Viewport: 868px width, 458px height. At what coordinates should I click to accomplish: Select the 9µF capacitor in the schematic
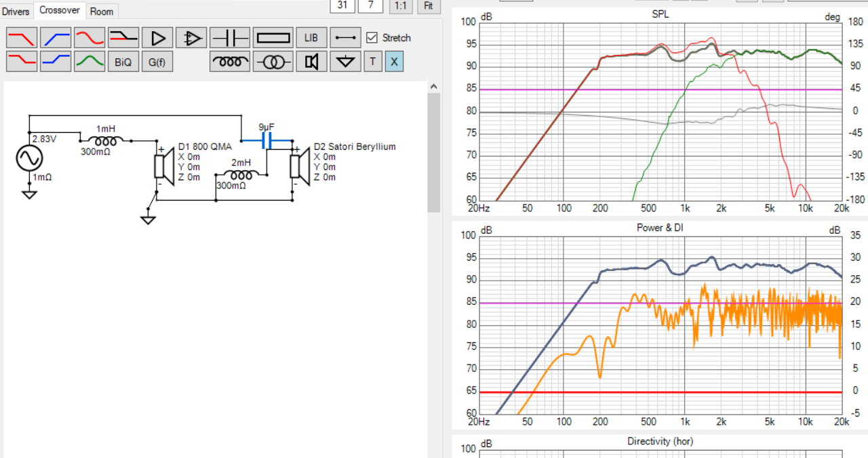pos(267,141)
